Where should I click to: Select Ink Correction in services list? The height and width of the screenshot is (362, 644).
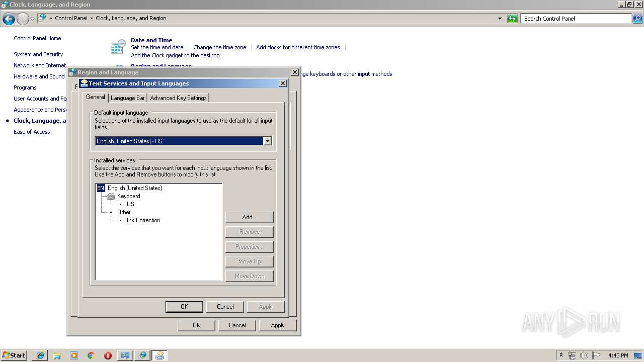[x=143, y=220]
